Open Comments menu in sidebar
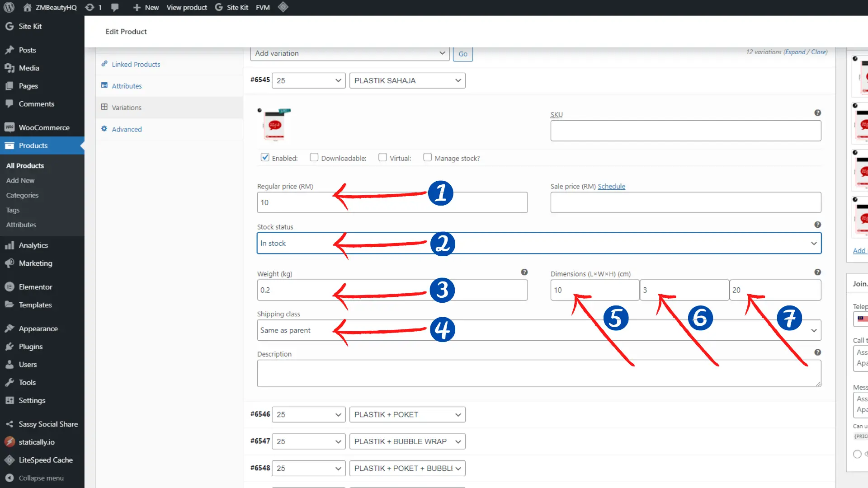Viewport: 868px width, 488px height. point(42,104)
